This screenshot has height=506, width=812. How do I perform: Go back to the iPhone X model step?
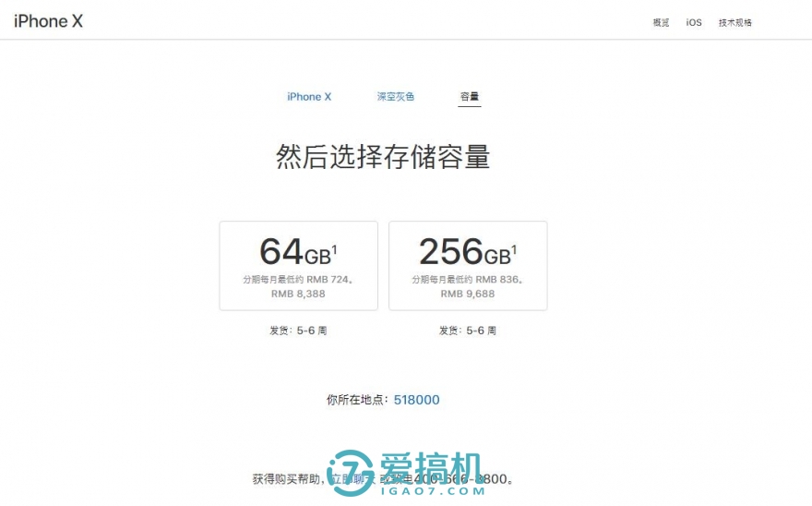[x=309, y=97]
